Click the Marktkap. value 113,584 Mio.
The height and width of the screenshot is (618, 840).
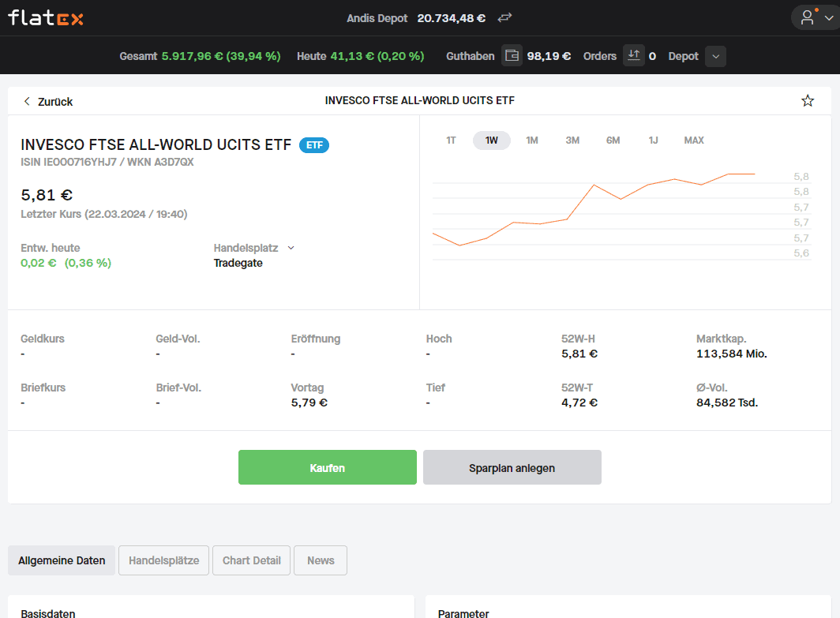point(732,354)
